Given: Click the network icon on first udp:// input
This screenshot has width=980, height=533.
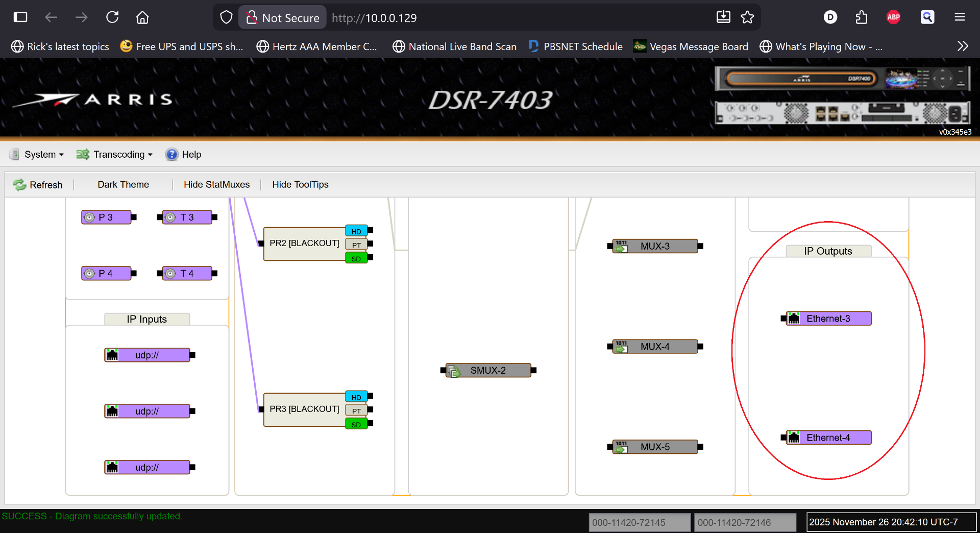Looking at the screenshot, I should tap(112, 355).
